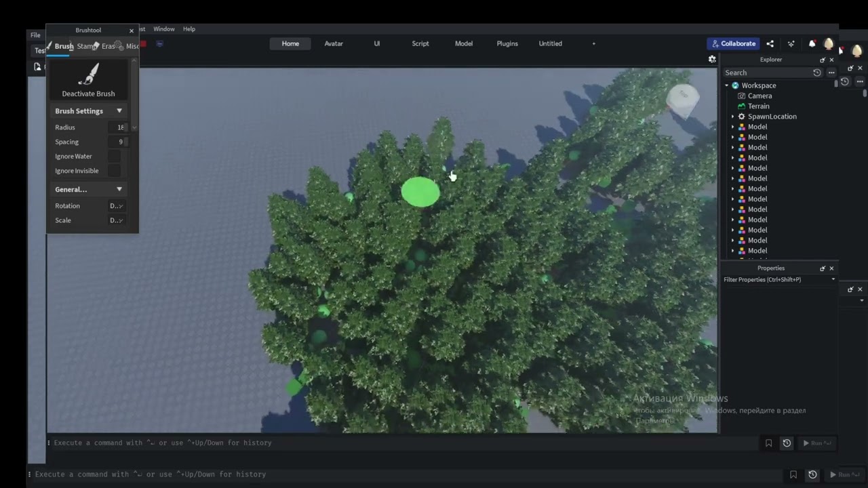868x488 pixels.
Task: Click the Collaborate button
Action: pyautogui.click(x=733, y=43)
